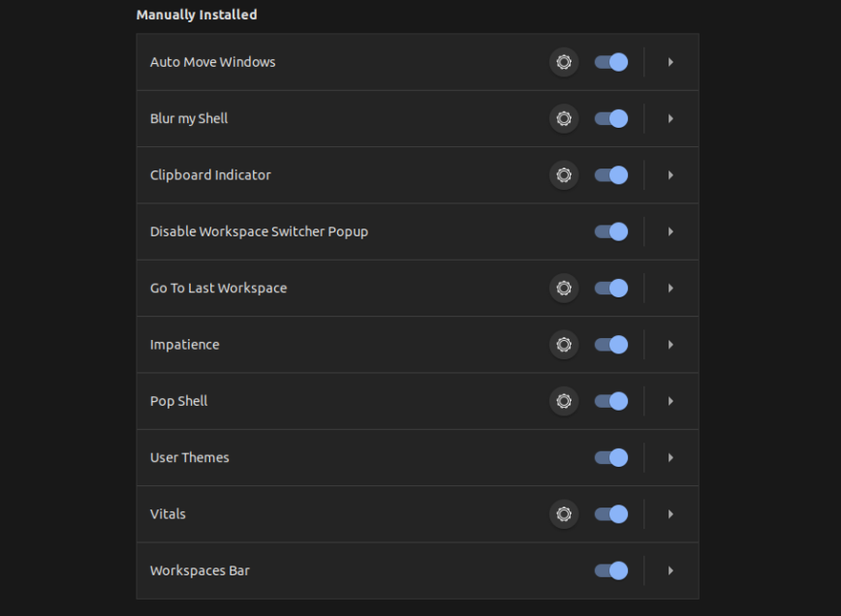Expand the User Themes details
Image resolution: width=841 pixels, height=616 pixels.
click(670, 457)
